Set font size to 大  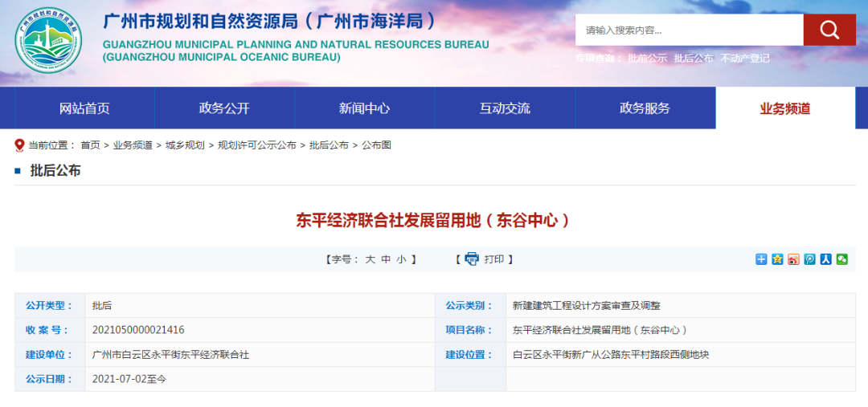[370, 259]
